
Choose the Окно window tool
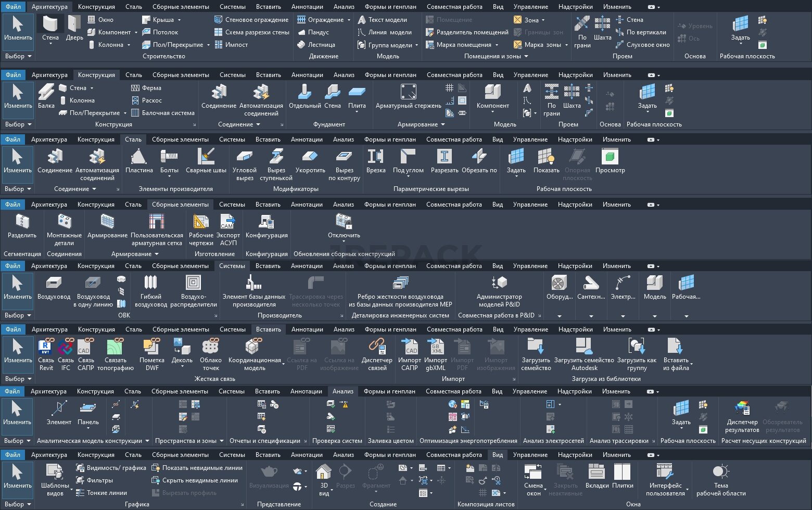click(x=100, y=20)
